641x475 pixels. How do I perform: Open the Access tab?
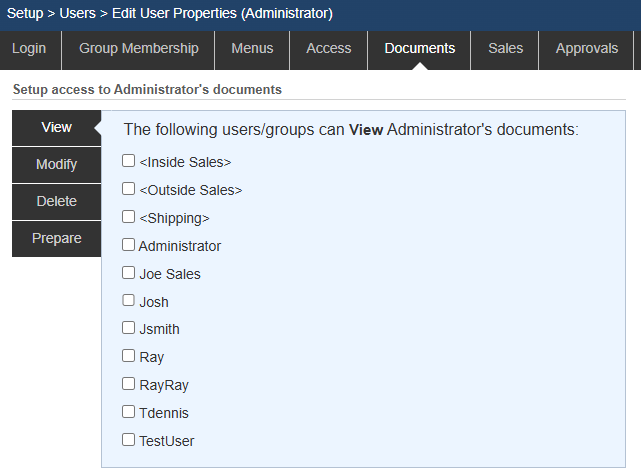(329, 48)
